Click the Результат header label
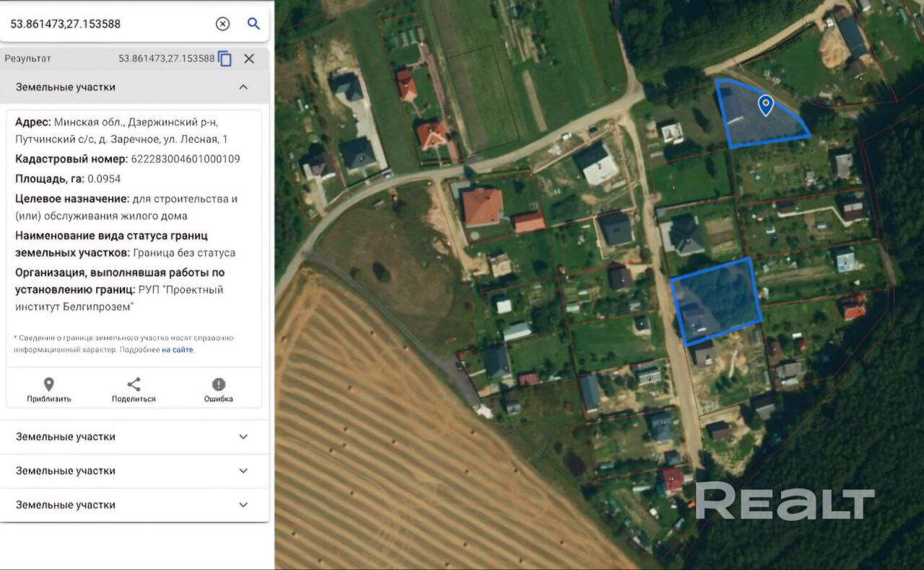Image resolution: width=924 pixels, height=570 pixels. click(28, 58)
